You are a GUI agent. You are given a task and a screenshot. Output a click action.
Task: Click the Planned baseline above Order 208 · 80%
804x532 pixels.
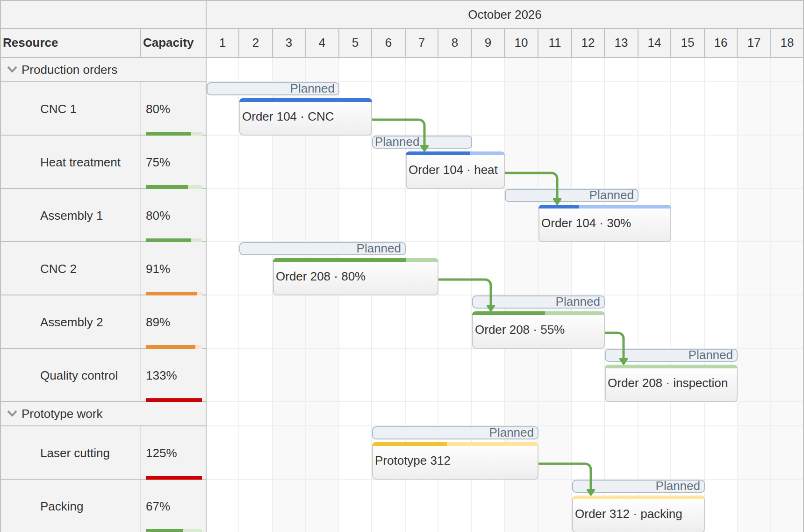click(323, 249)
